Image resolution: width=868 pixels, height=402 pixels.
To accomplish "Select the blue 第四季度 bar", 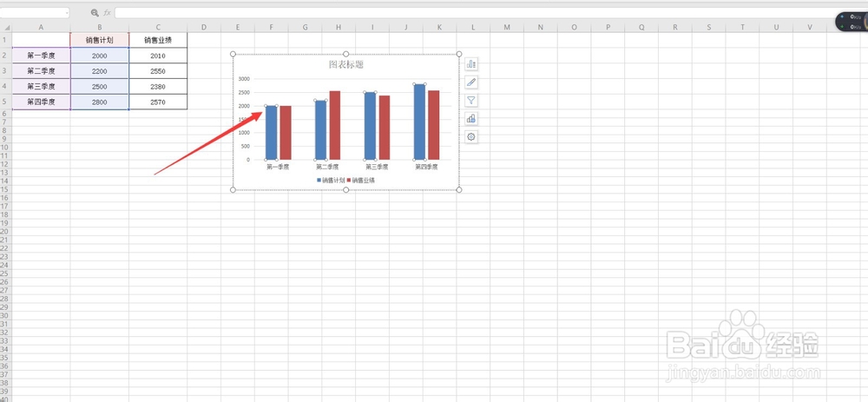I will coord(419,122).
